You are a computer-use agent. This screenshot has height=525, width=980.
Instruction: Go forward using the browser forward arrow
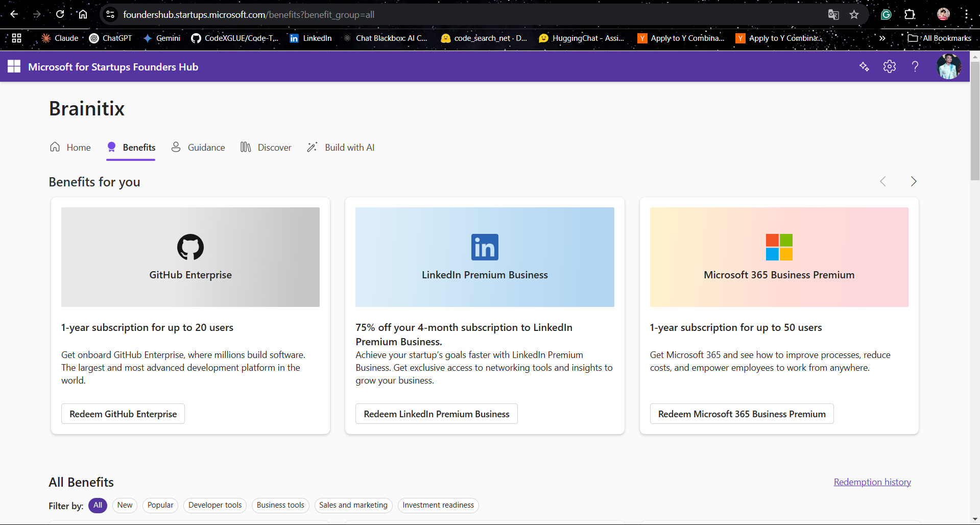(x=37, y=14)
